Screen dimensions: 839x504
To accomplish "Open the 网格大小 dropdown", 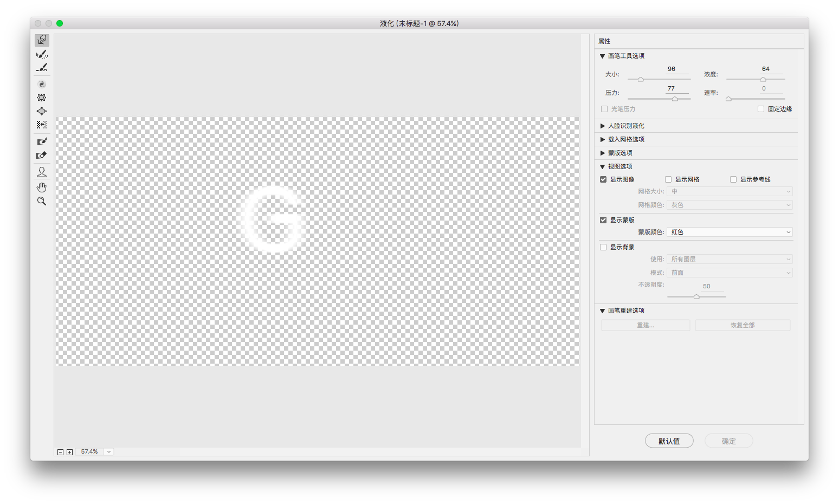I will tap(730, 191).
